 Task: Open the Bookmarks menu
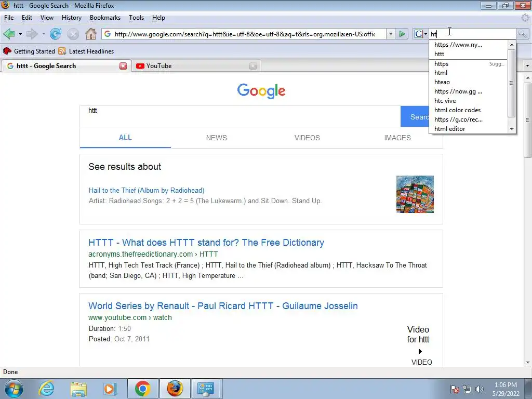coord(105,18)
